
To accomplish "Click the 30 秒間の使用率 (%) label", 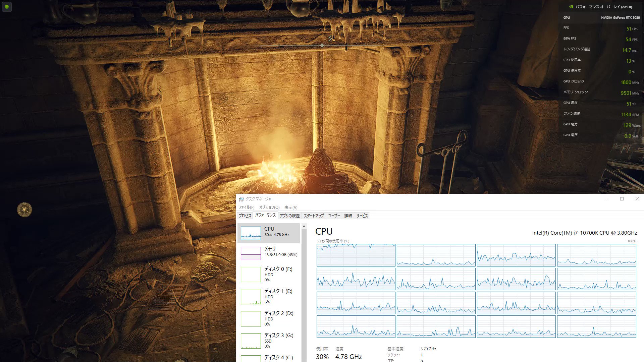I will pos(333,241).
